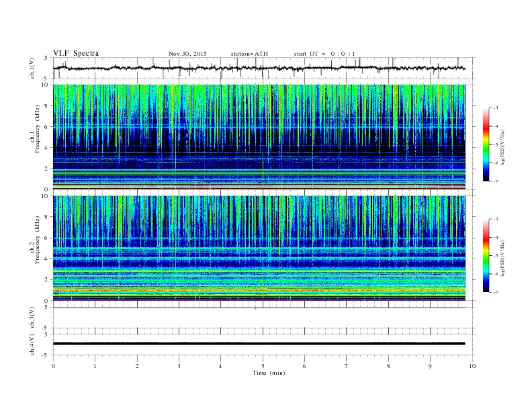The width and height of the screenshot is (532, 411).
Task: Click the "5" tick on the bottom time axis
Action: (263, 366)
